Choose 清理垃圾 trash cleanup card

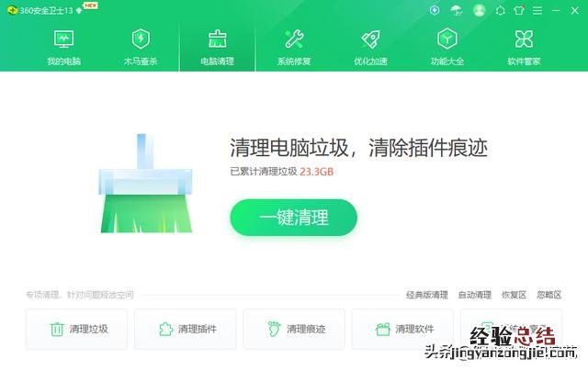tap(76, 329)
